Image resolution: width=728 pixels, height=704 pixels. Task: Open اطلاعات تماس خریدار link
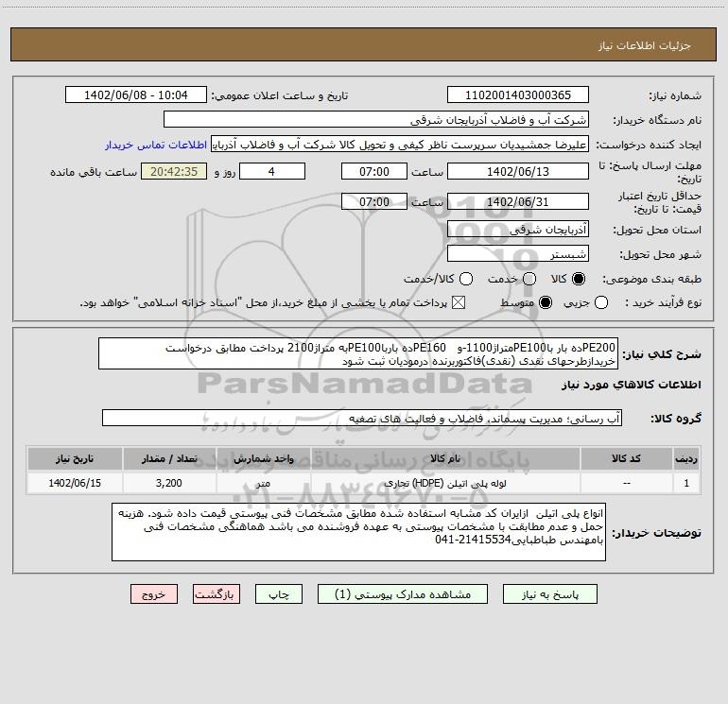click(156, 145)
